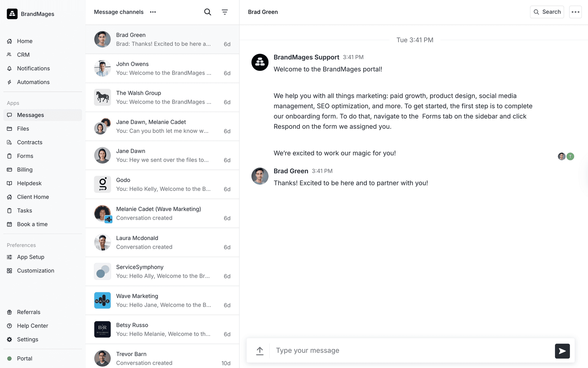Screen dimensions: 588x368
Task: Open the three-dot menu beside Message channels
Action: pyautogui.click(x=153, y=12)
